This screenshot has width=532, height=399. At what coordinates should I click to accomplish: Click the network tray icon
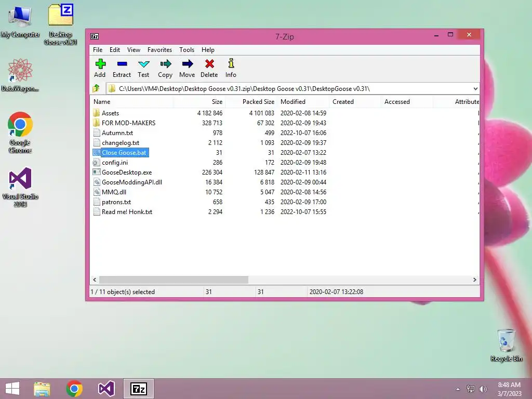(x=471, y=389)
